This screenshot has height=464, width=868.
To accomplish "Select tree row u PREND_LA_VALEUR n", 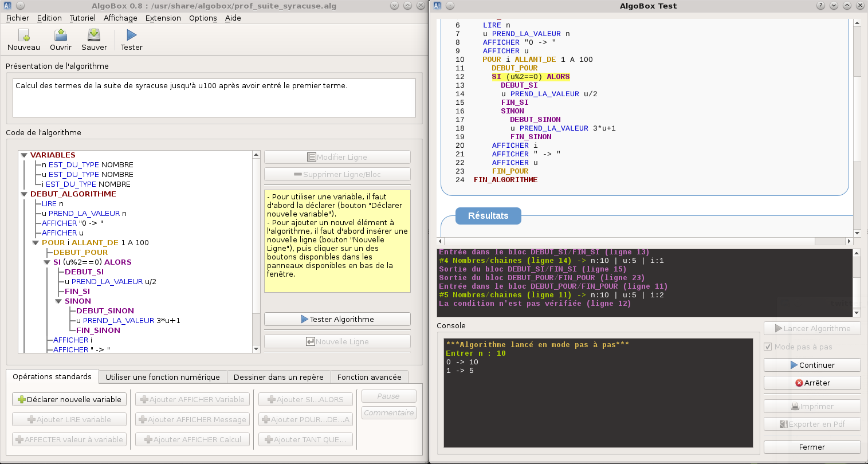I will (x=84, y=213).
